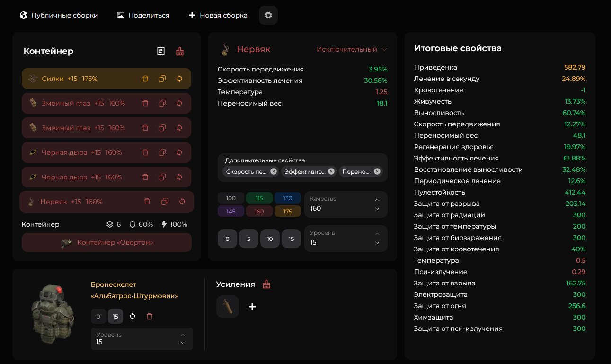Click the Контейнер «Овертон» button
Image resolution: width=611 pixels, height=364 pixels.
(x=106, y=242)
